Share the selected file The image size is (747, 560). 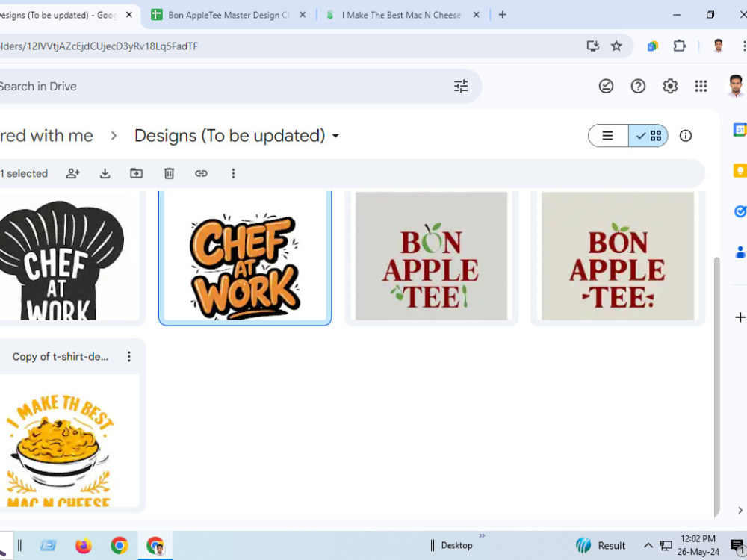73,173
